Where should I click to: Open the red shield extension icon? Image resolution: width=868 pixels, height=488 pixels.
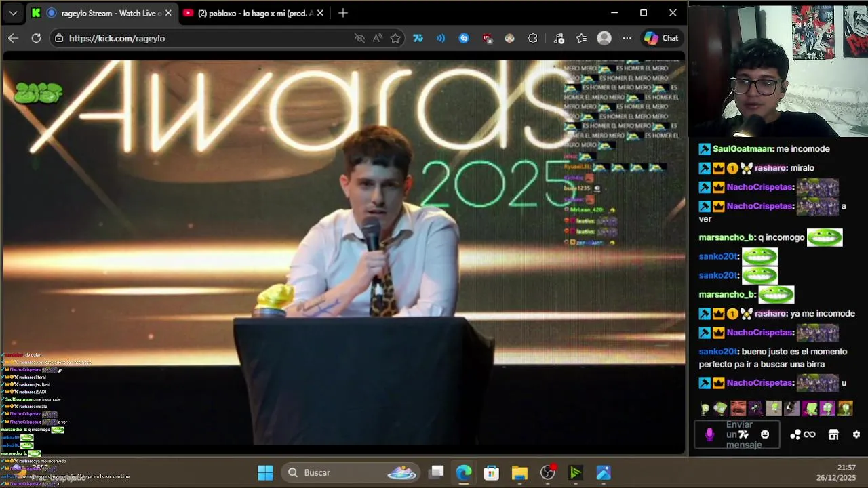coord(487,39)
